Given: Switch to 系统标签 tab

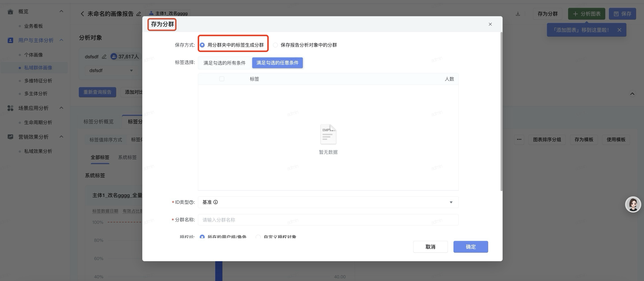Looking at the screenshot, I should [x=127, y=158].
